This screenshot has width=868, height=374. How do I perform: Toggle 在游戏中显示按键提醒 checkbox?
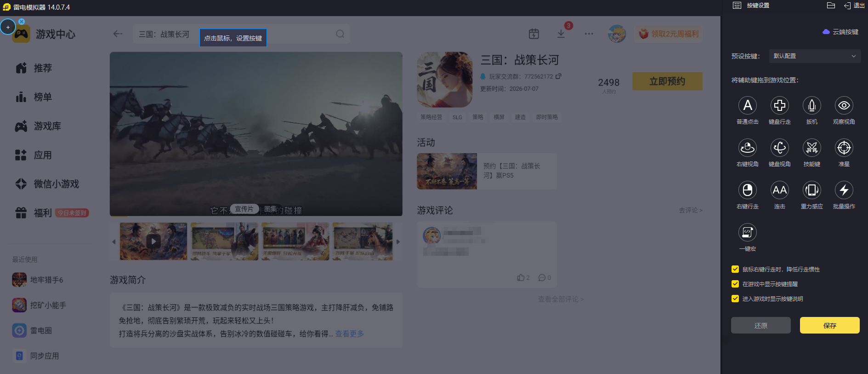pyautogui.click(x=735, y=284)
